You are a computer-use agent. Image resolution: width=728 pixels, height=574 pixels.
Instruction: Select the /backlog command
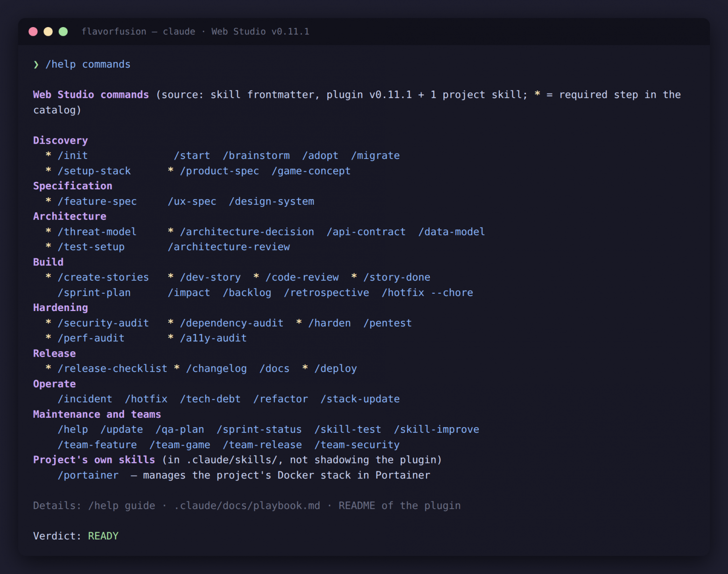[247, 293]
